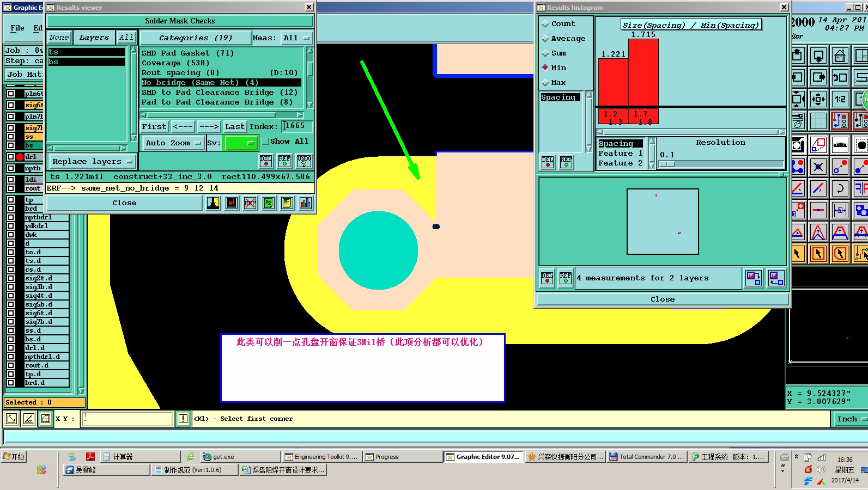Toggle the mpth layer checkbox
This screenshot has height=490, width=868.
[11, 168]
